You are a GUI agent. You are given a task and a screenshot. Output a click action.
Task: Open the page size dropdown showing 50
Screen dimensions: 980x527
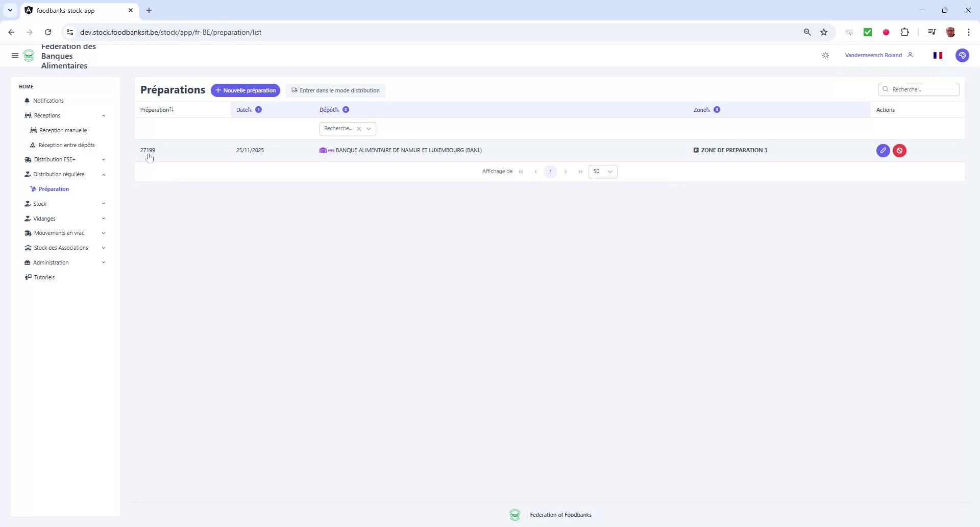pyautogui.click(x=603, y=172)
